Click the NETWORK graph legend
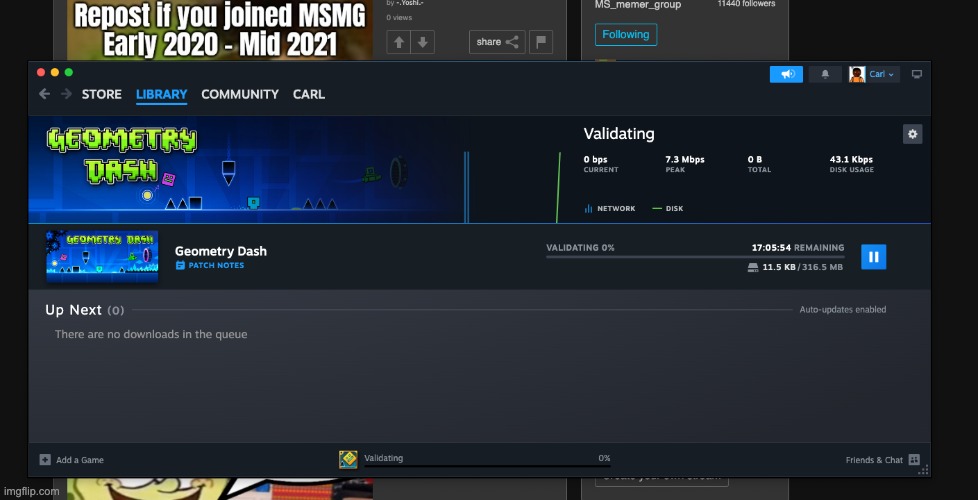 (609, 209)
